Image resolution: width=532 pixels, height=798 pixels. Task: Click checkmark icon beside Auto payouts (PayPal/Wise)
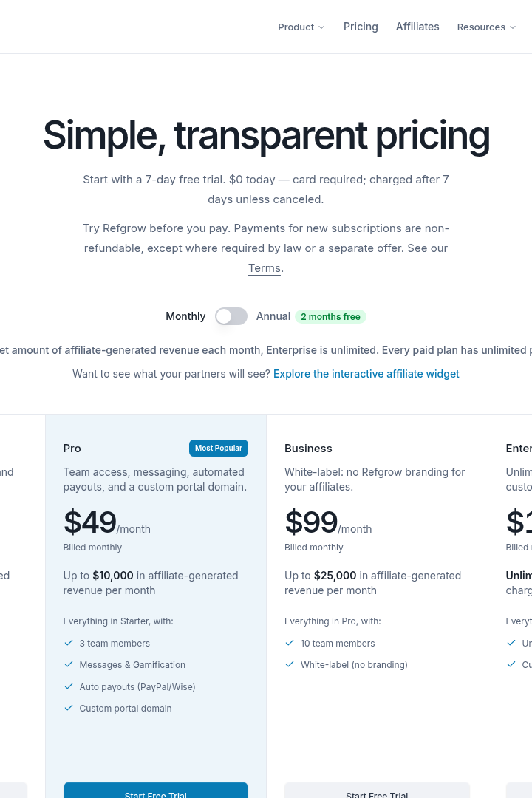69,686
